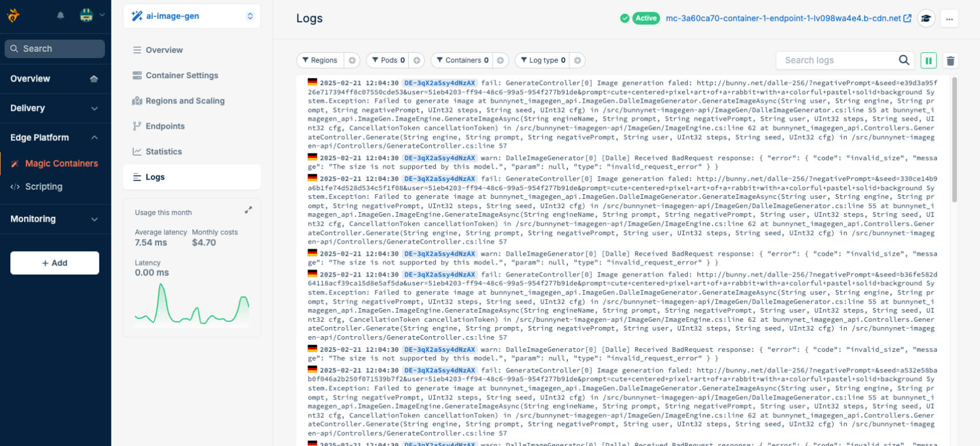Click the Monthly costs value $4.70

point(204,243)
